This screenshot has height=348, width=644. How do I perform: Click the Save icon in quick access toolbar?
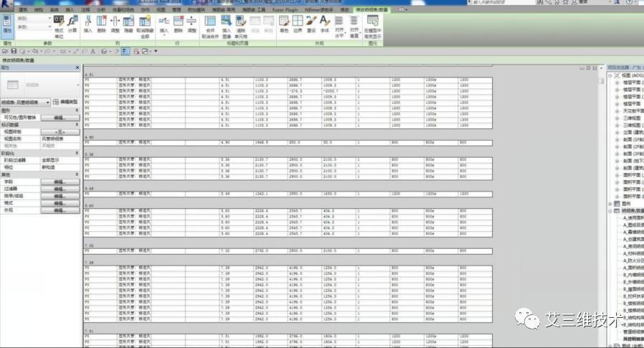point(14,52)
